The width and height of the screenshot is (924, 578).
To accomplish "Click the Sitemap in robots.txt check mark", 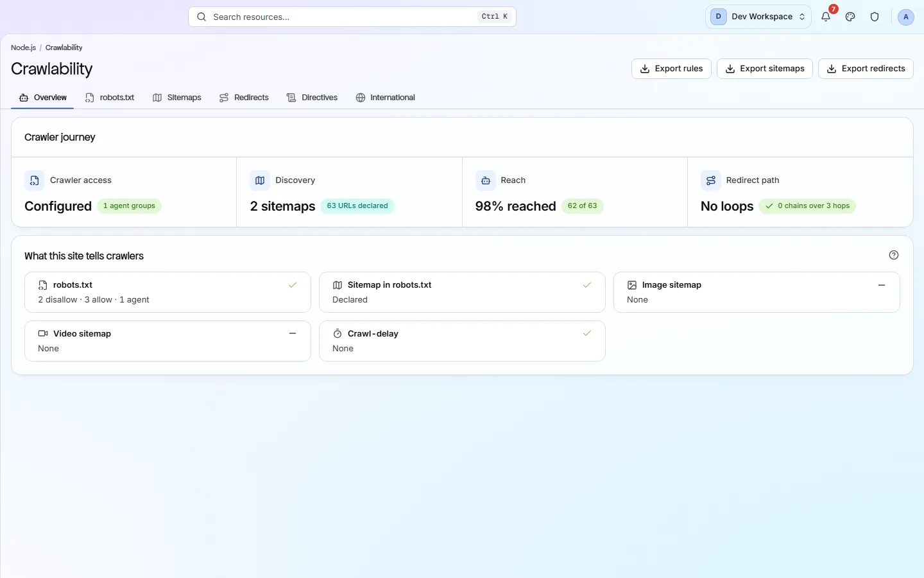I will click(587, 285).
